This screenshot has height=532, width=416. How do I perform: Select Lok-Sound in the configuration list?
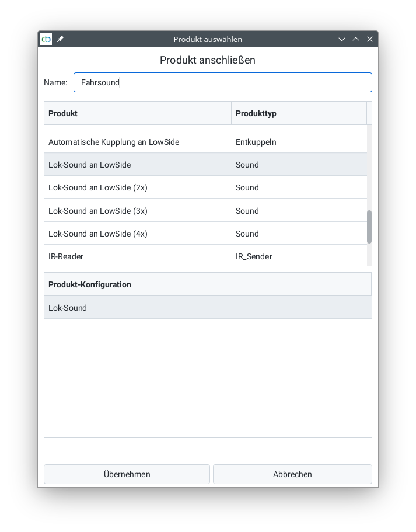(68, 308)
